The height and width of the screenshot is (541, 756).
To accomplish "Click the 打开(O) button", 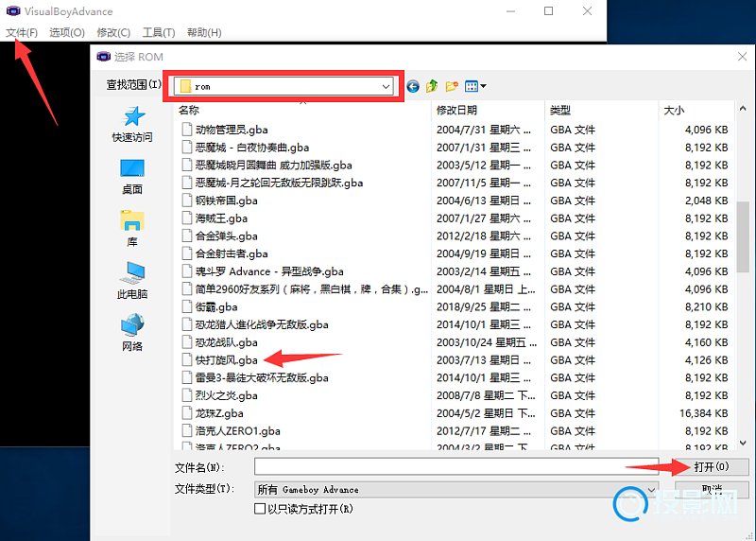I will pyautogui.click(x=712, y=466).
